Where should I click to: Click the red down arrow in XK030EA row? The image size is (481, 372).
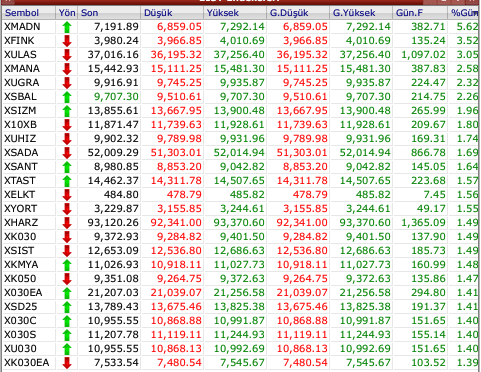(x=67, y=363)
